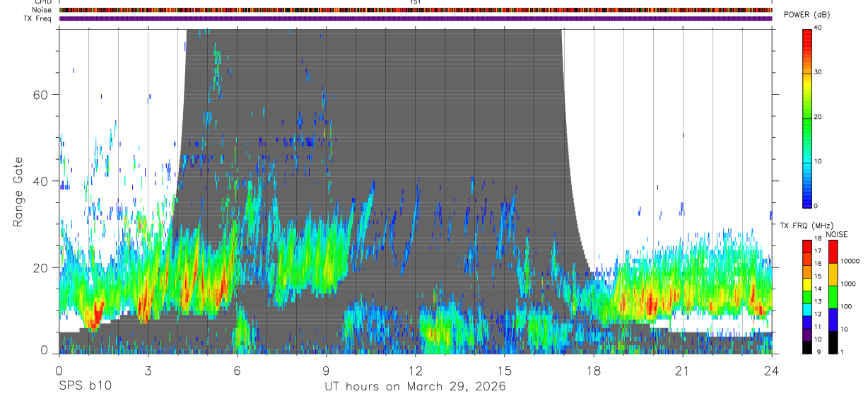The image size is (868, 401).
Task: Click the '18' label on TX FRQ scale
Action: pyautogui.click(x=817, y=240)
